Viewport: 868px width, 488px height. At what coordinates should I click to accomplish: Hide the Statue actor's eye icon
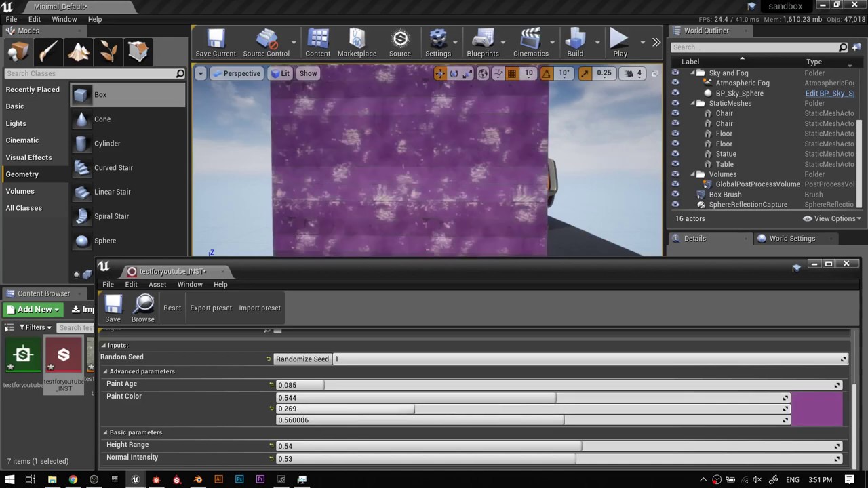coord(675,154)
